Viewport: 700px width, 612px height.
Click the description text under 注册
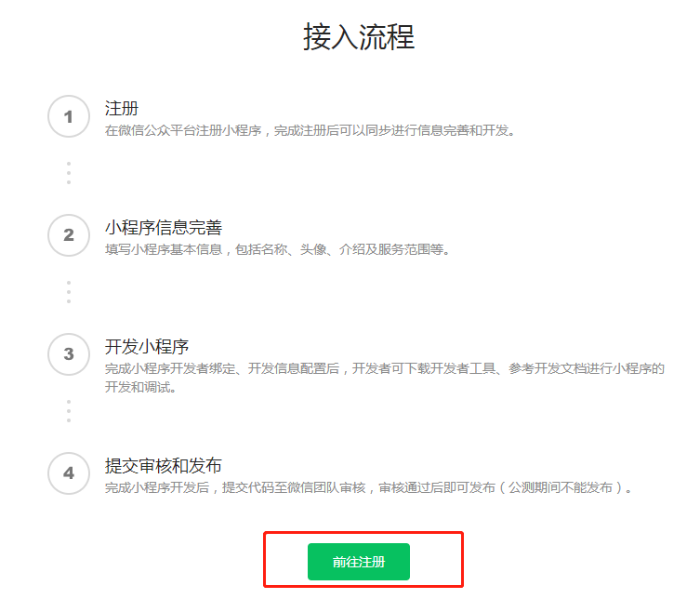tap(310, 131)
